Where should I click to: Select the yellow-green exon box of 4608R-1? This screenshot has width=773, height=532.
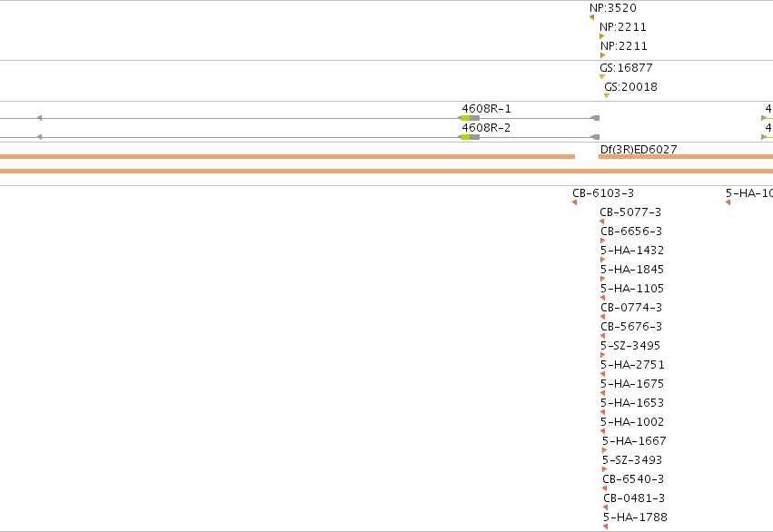(x=465, y=118)
